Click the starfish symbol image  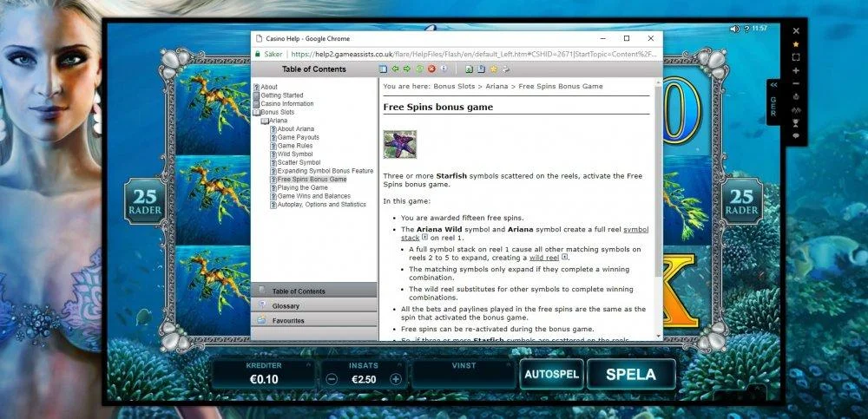click(399, 145)
